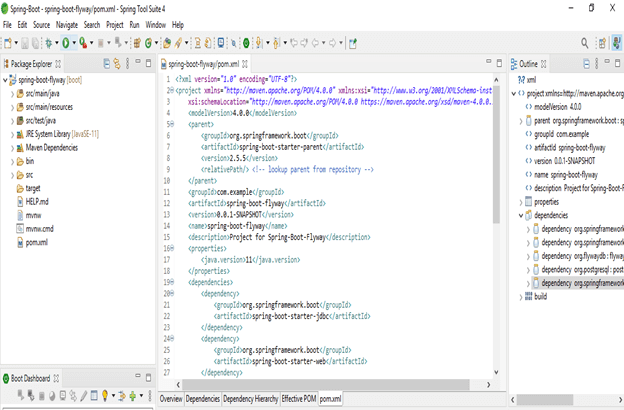Switch to the Dependency Hierarchy tab
Image resolution: width=624 pixels, height=410 pixels.
250,398
